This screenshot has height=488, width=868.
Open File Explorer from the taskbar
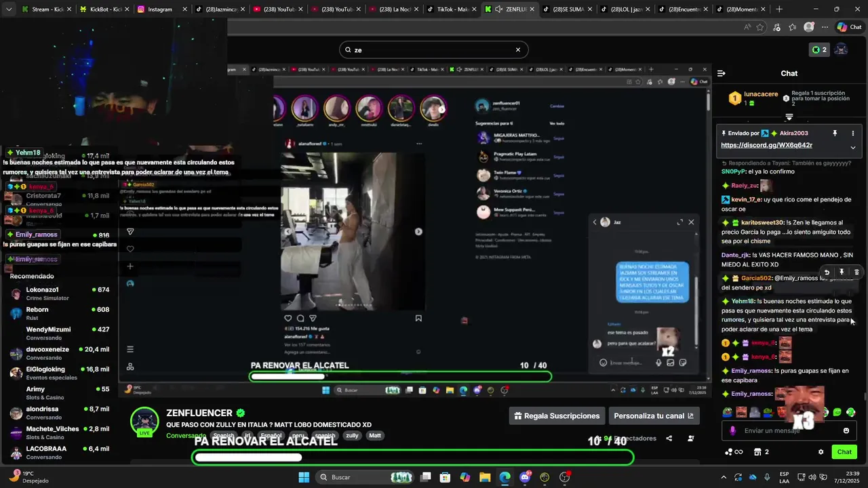coord(485,477)
